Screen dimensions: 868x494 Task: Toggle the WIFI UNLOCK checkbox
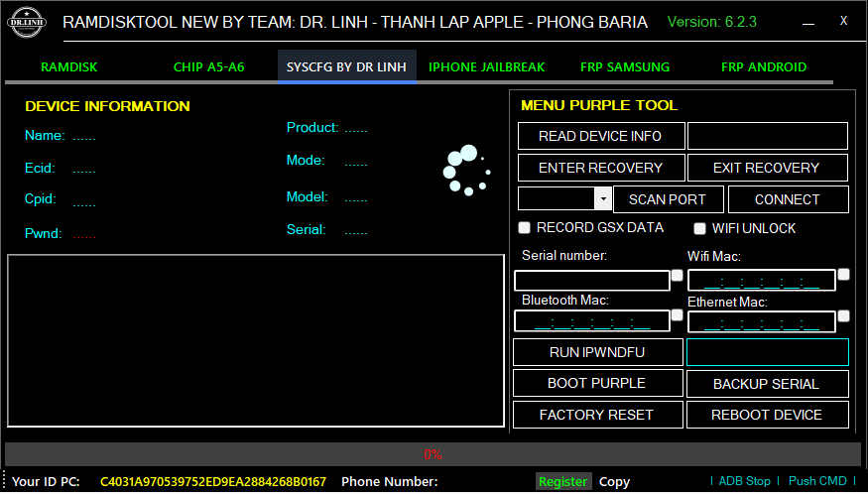[699, 228]
